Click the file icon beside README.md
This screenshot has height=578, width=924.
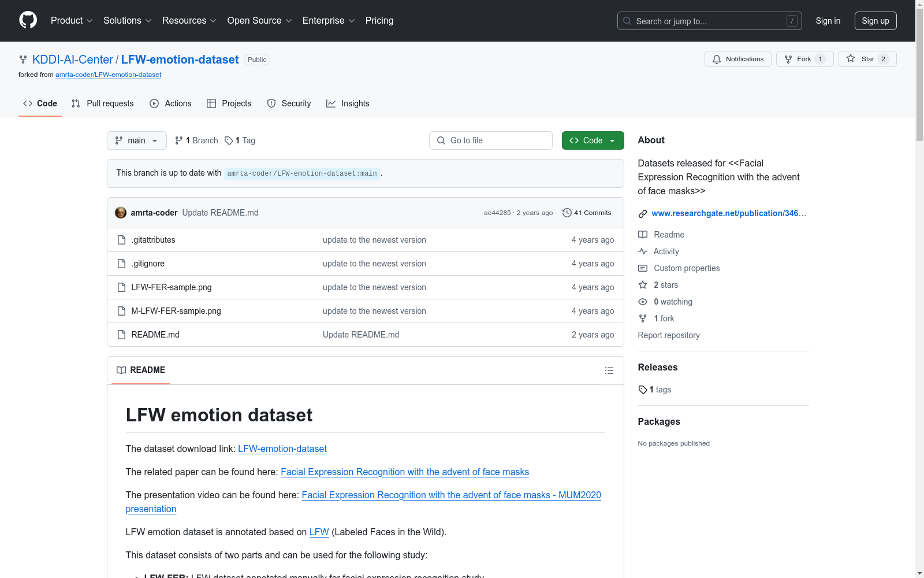click(121, 335)
